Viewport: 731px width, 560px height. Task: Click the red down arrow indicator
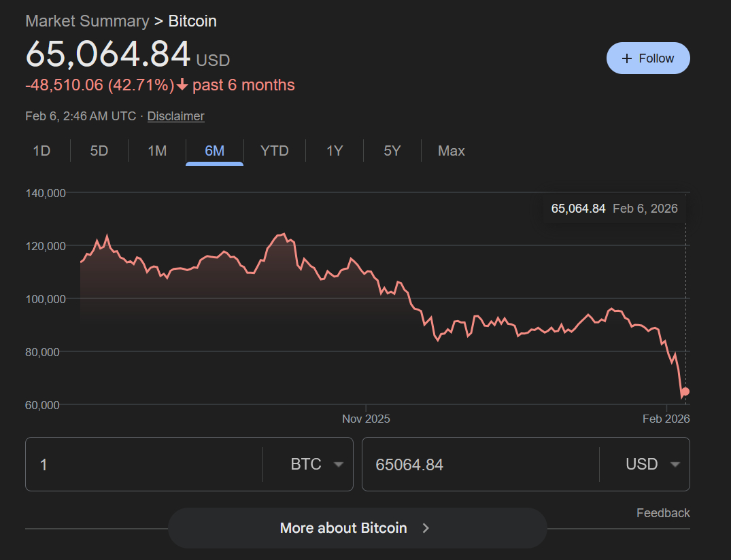point(182,86)
